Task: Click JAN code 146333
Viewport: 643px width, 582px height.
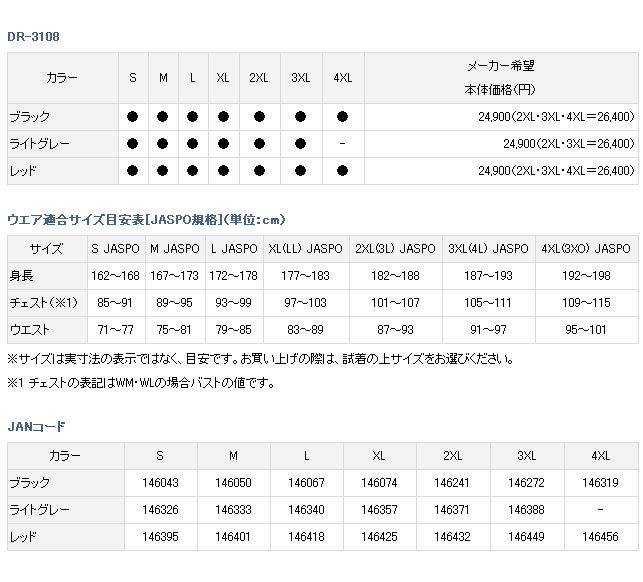Action: pyautogui.click(x=233, y=510)
